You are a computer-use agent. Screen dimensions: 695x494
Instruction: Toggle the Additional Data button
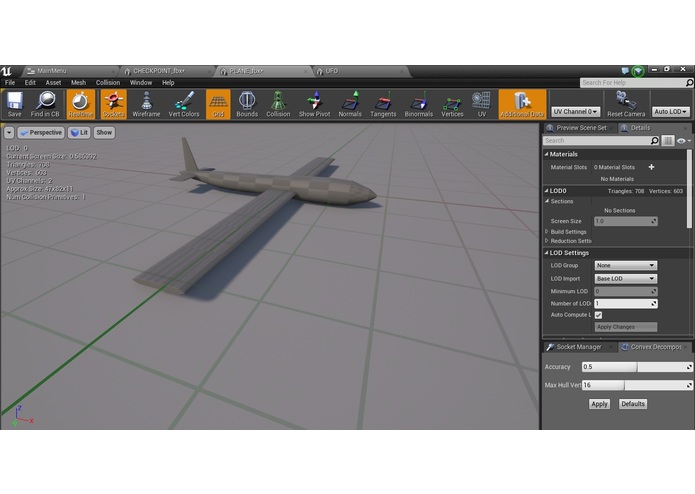pyautogui.click(x=522, y=104)
